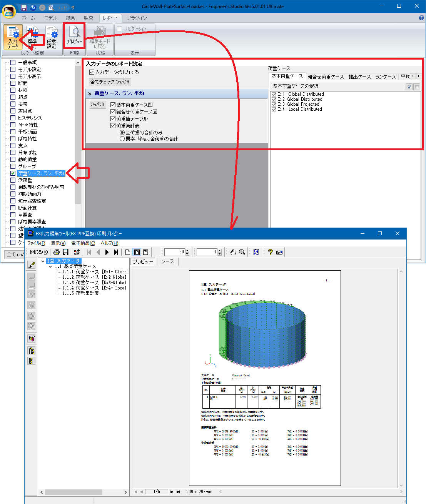426x504 pixels.
Task: Jump to last page in print preview
Action: (116, 252)
